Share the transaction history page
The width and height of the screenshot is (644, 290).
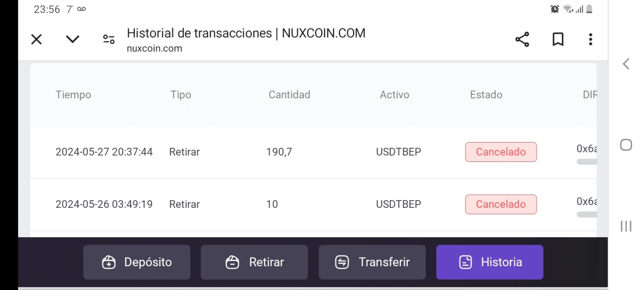click(x=522, y=40)
